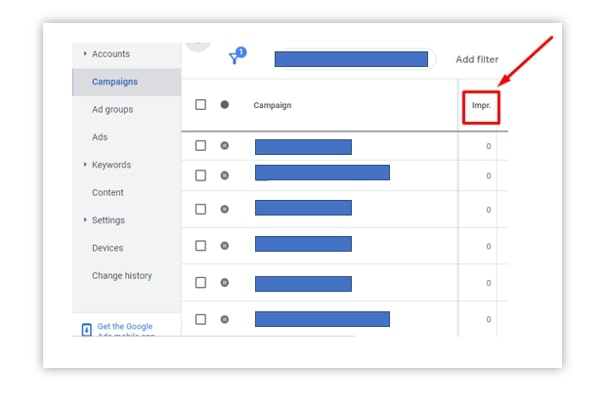Check the fifth campaign row checkbox
This screenshot has width=604, height=394.
[x=201, y=283]
